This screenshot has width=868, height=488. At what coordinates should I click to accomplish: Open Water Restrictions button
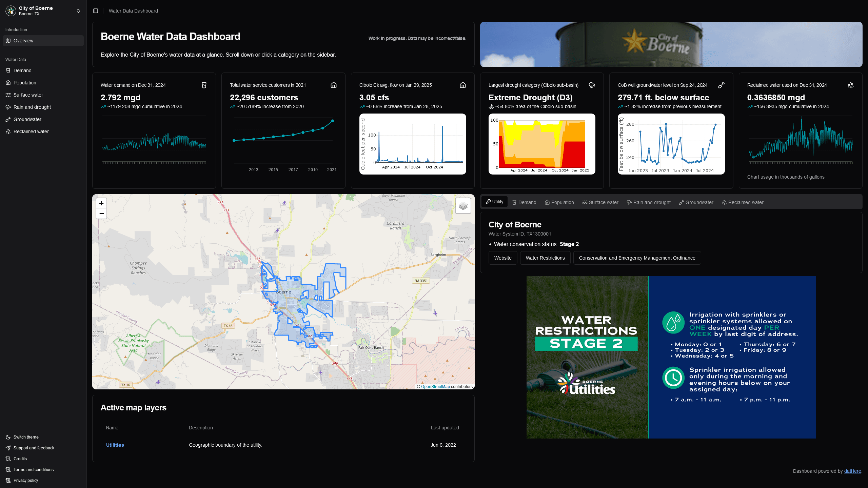(545, 258)
